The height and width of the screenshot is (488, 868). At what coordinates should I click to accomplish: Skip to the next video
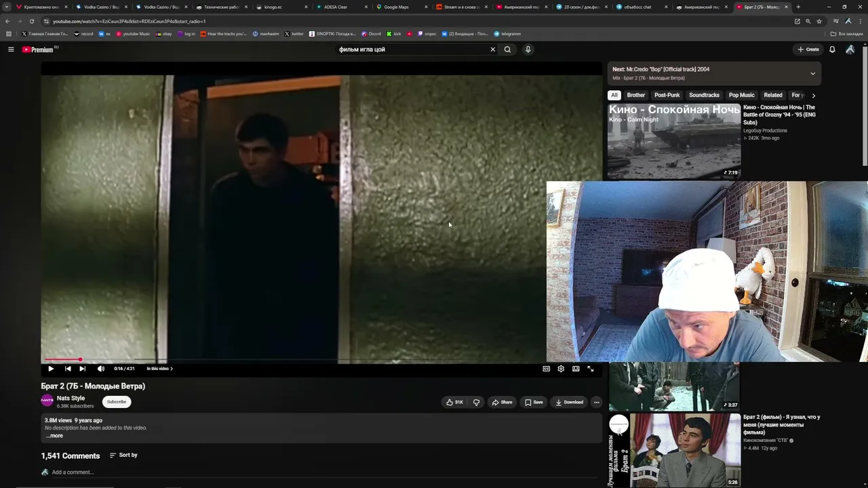[x=83, y=369]
